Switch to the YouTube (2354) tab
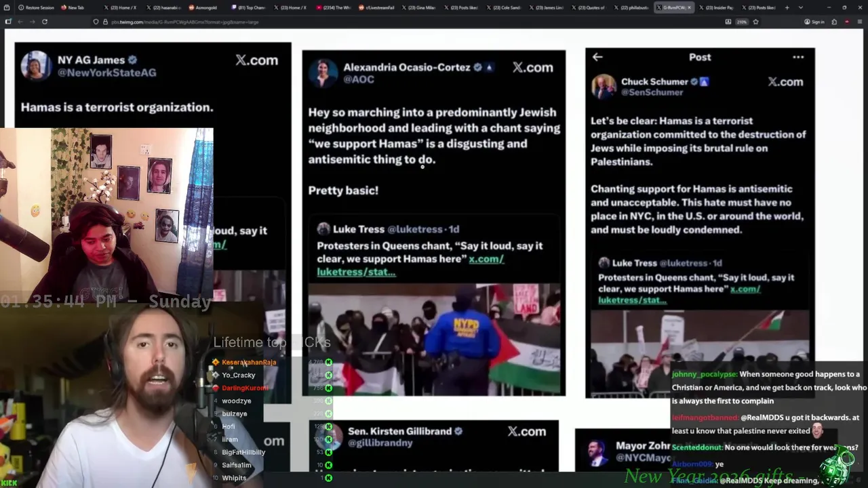The image size is (868, 488). [x=333, y=7]
